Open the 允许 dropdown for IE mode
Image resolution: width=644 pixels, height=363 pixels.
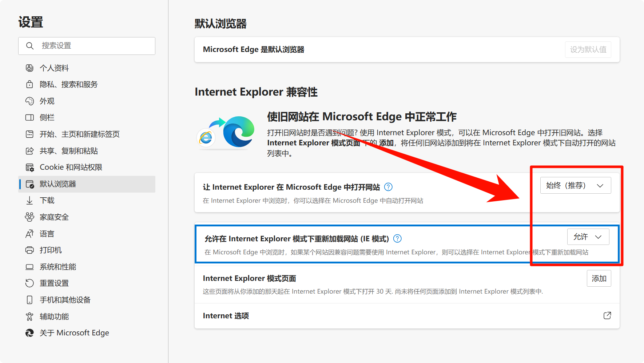point(588,237)
